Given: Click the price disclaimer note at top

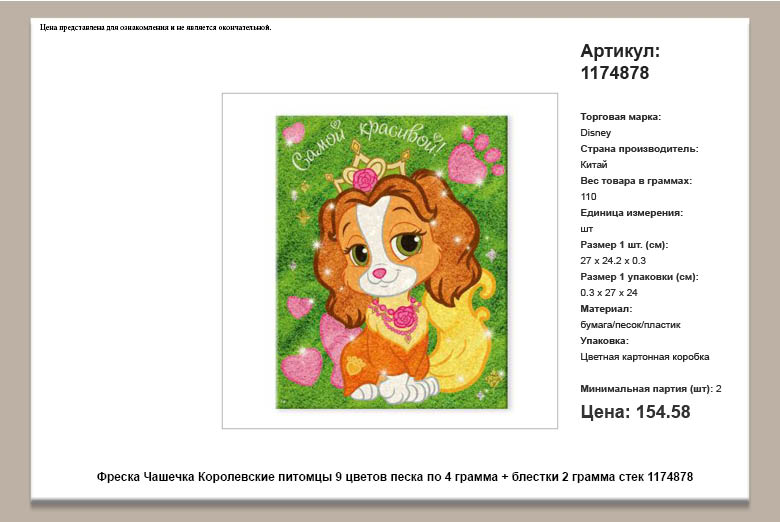Looking at the screenshot, I should [x=156, y=27].
